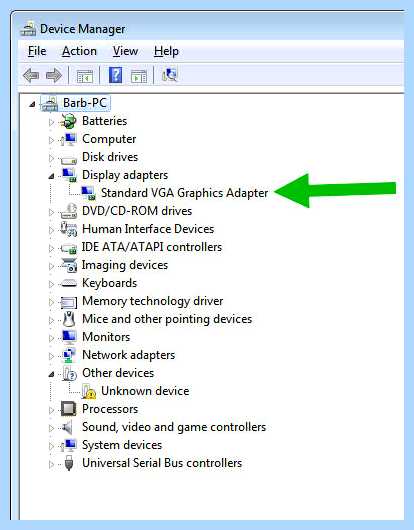Expand the Processors node
The width and height of the screenshot is (414, 530).
[51, 410]
